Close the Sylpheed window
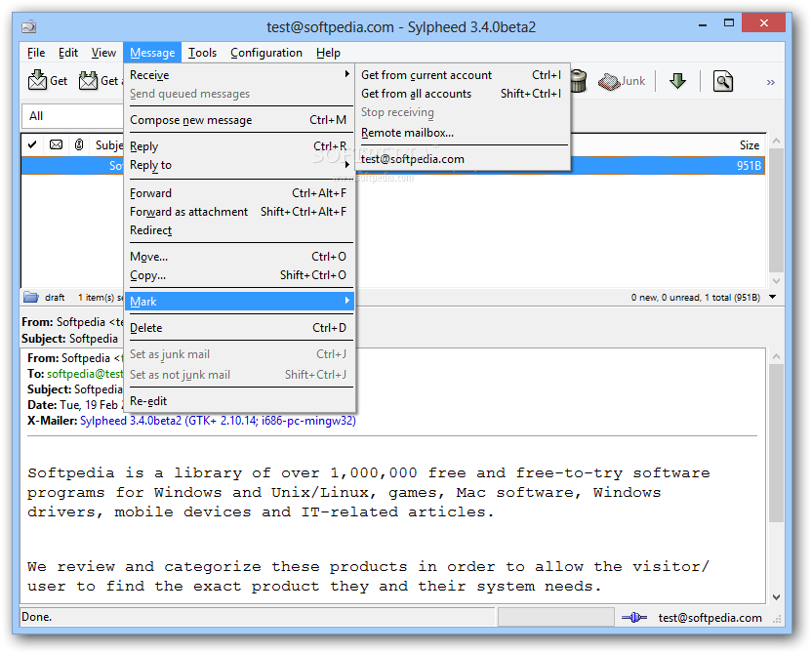812x654 pixels. point(764,22)
